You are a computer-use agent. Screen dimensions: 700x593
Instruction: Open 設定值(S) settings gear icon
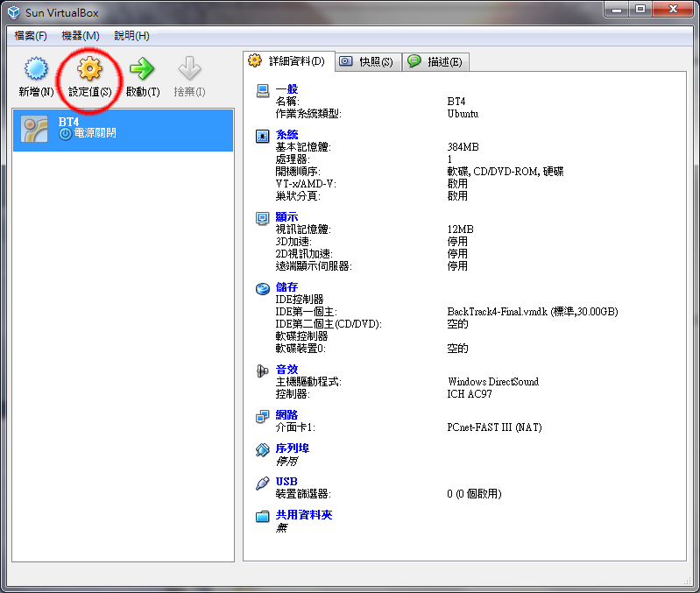tap(89, 68)
